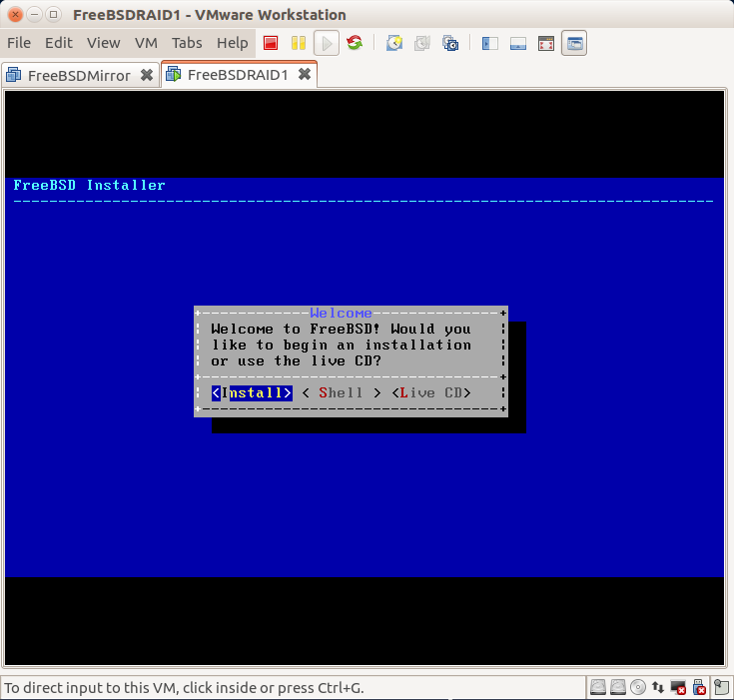Viewport: 734px width, 700px height.
Task: Click the USB device status icon
Action: [699, 687]
